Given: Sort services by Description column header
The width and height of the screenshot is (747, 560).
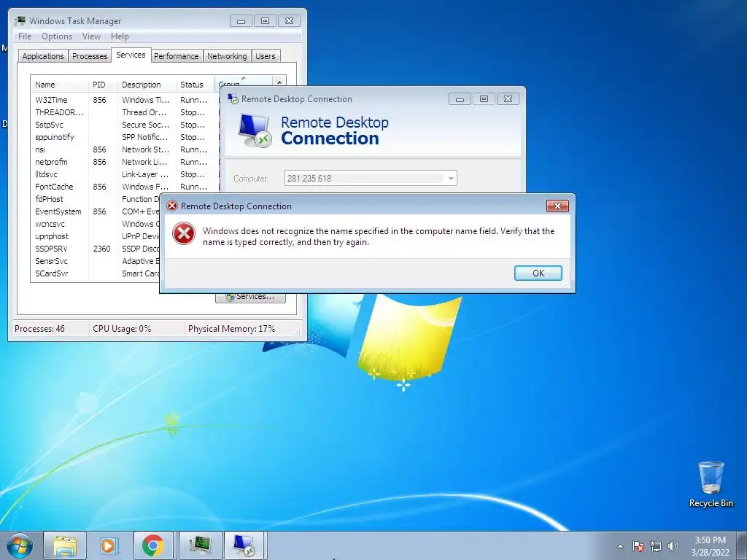Looking at the screenshot, I should click(147, 85).
